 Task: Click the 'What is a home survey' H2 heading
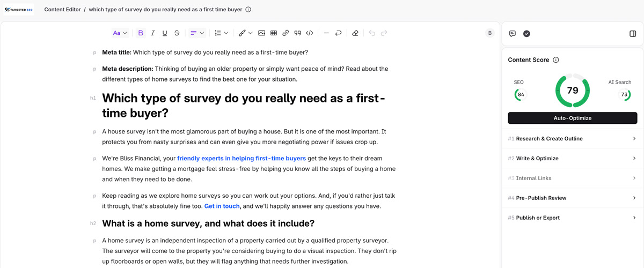208,224
